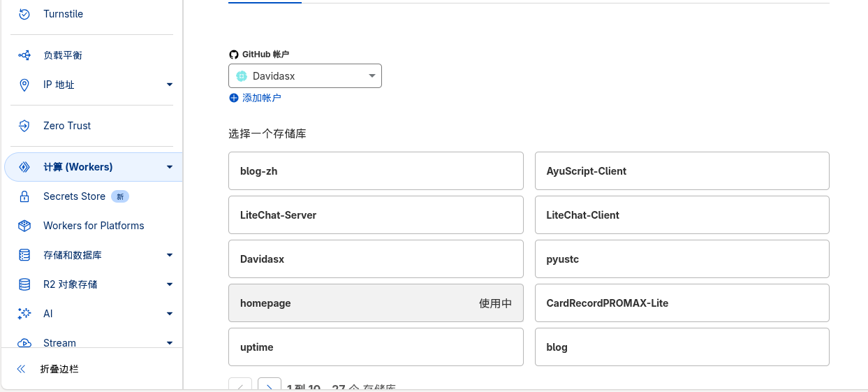868x392 pixels.
Task: Select the 计算 (Workers) menu item
Action: 94,167
